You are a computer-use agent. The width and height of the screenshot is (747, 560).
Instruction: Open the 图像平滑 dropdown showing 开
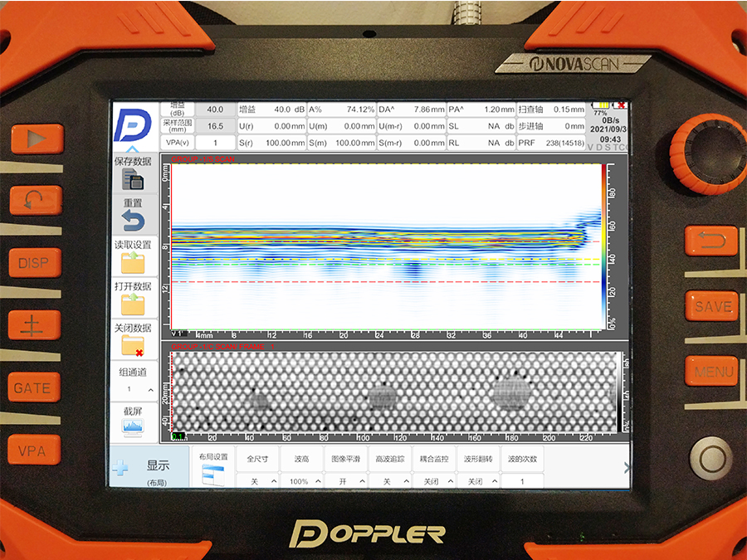tap(346, 481)
